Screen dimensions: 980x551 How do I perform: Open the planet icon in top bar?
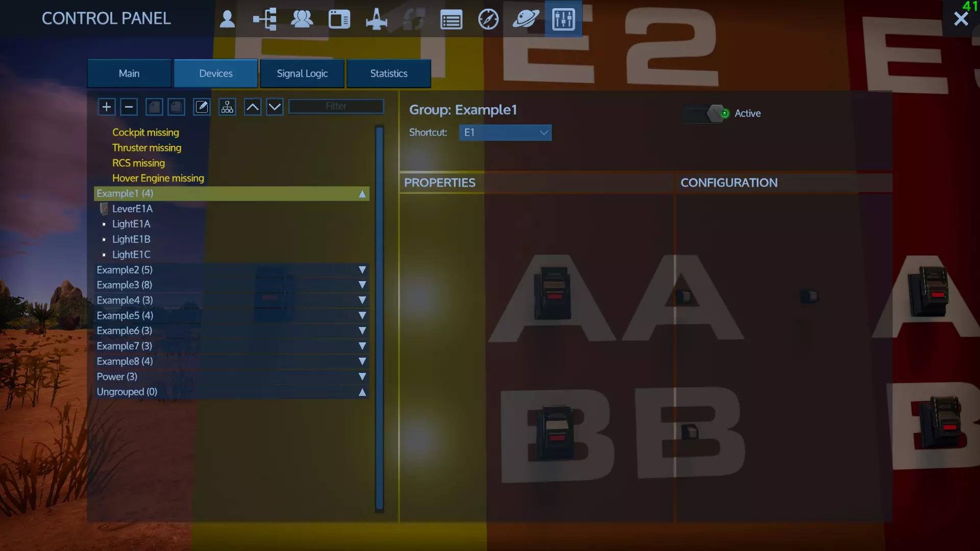pyautogui.click(x=525, y=19)
